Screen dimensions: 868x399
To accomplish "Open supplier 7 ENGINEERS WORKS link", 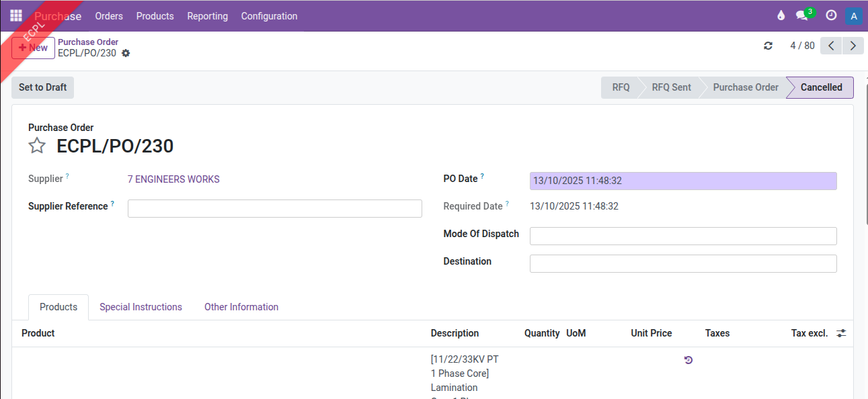I will (x=173, y=179).
